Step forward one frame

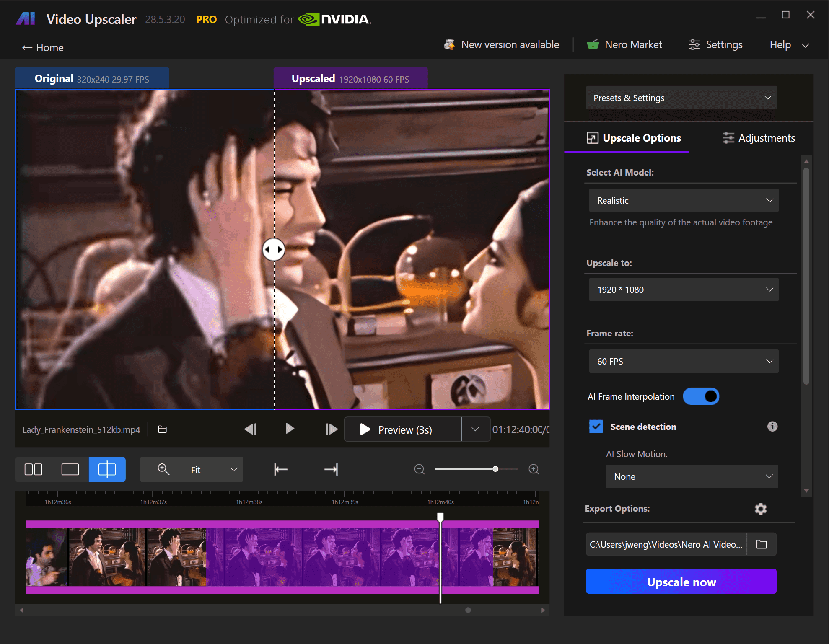[332, 429]
